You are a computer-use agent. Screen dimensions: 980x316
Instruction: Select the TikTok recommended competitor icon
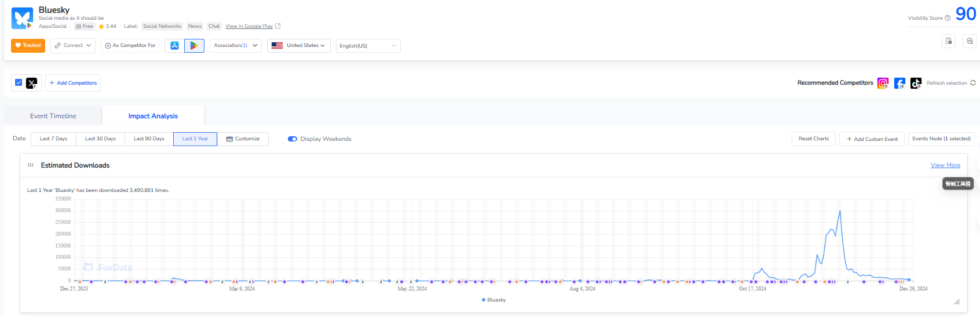[x=916, y=83]
